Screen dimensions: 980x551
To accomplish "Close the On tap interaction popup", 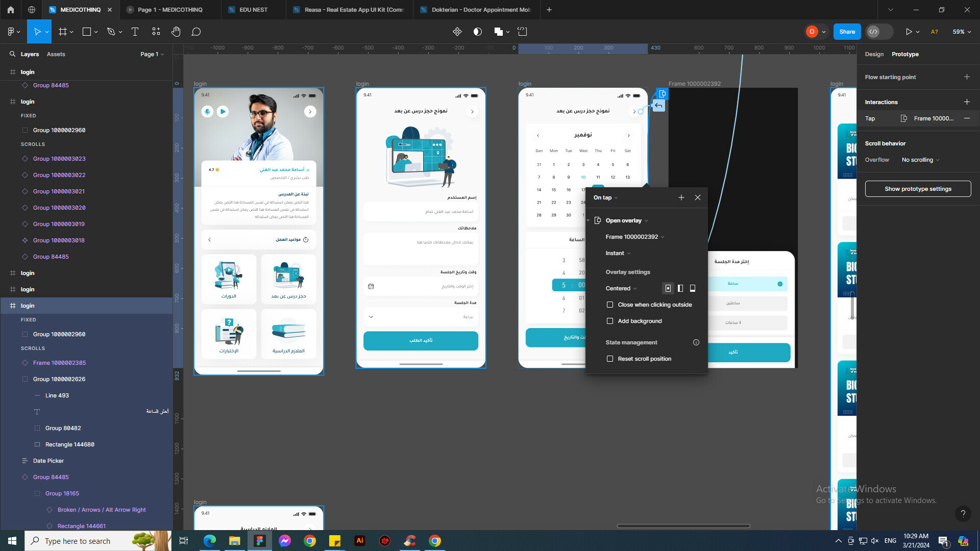I will click(x=698, y=197).
